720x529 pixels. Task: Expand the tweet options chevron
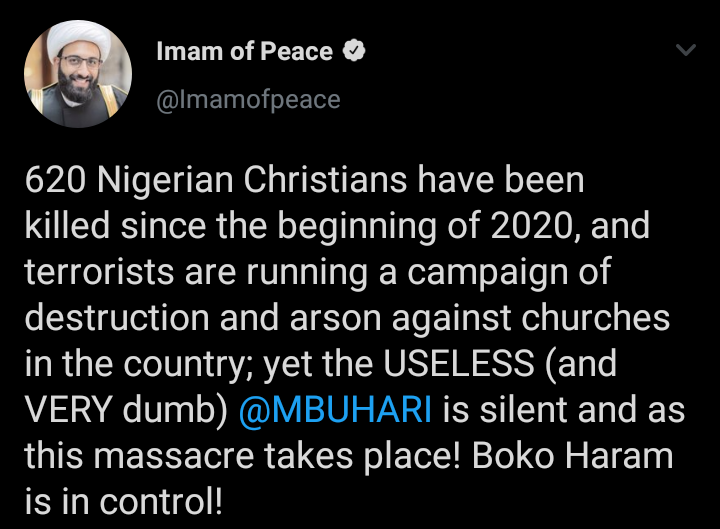tap(686, 51)
